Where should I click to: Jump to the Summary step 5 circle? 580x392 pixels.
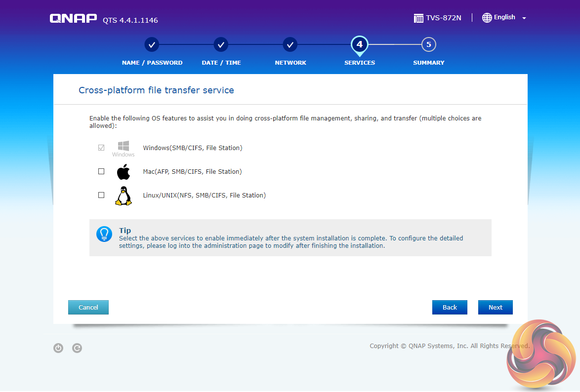coord(429,45)
